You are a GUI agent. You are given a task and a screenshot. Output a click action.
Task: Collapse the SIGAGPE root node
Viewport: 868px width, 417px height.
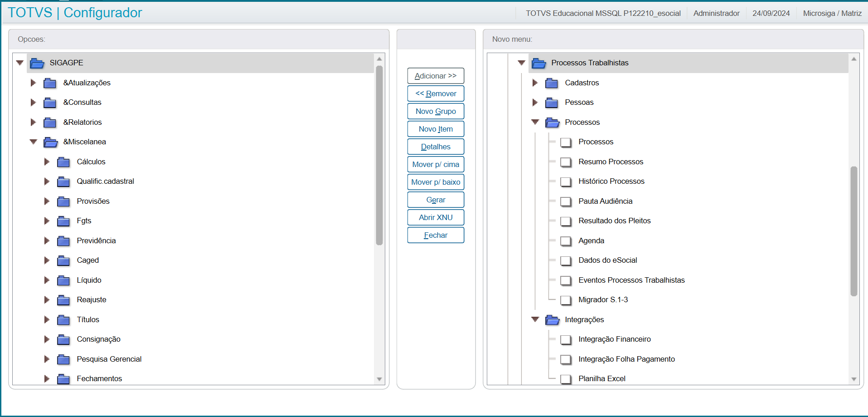coord(19,63)
